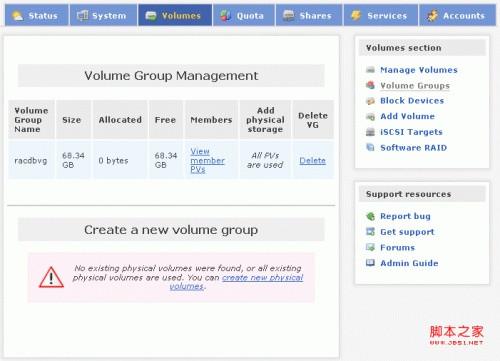The width and height of the screenshot is (500, 361).
Task: Click the Block Devices icon
Action: [370, 101]
